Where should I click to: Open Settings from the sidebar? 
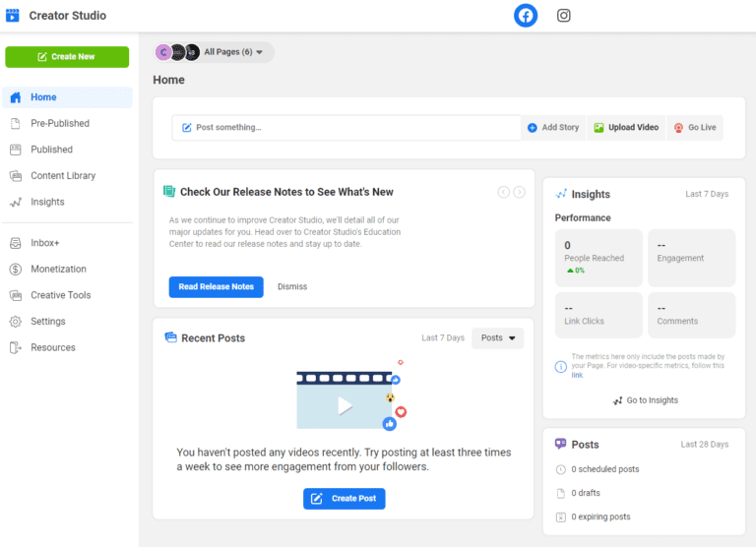click(47, 322)
